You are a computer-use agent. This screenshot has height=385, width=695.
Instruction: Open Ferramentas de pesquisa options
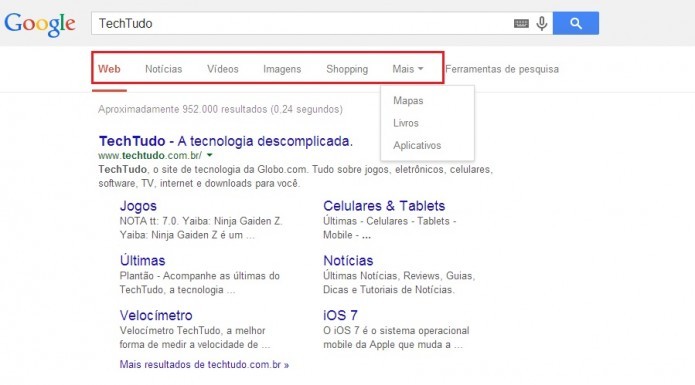(502, 69)
